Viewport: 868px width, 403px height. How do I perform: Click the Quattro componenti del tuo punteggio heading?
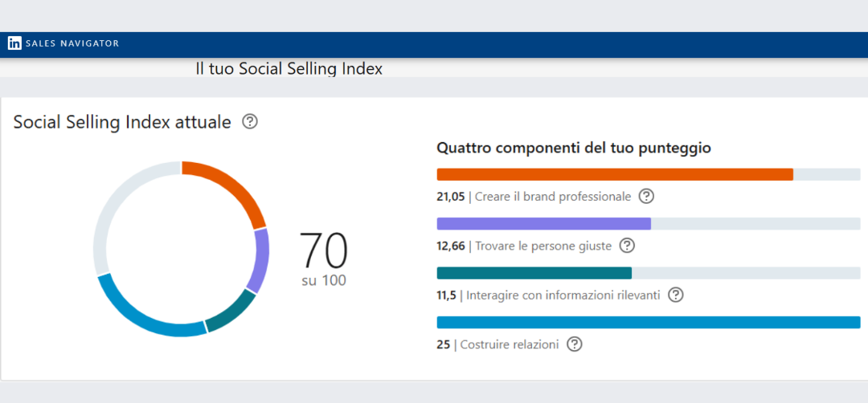point(573,148)
